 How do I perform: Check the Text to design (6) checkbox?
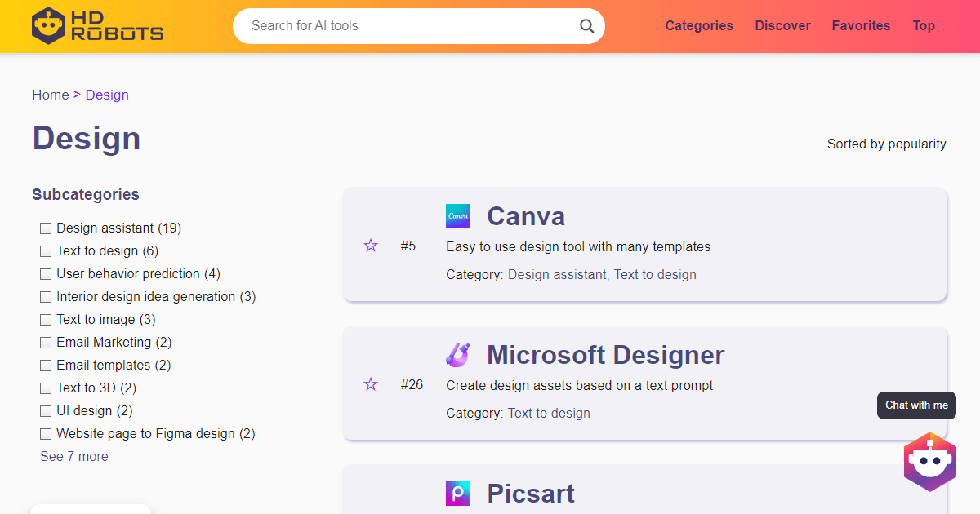click(x=46, y=251)
